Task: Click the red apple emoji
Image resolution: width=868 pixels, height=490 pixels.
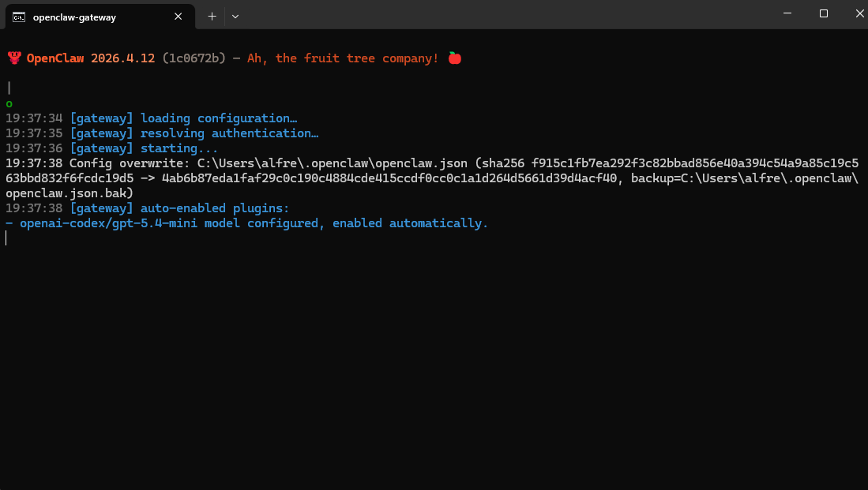Action: [x=454, y=58]
